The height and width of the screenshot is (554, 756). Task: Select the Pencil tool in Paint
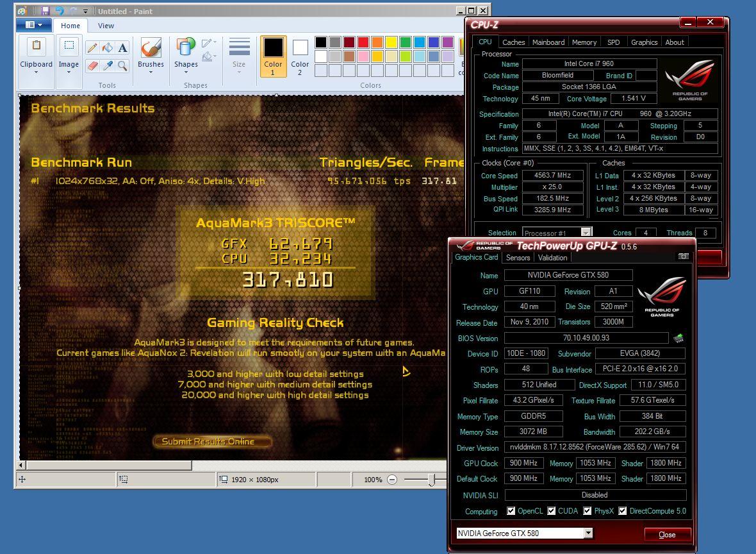coord(92,48)
